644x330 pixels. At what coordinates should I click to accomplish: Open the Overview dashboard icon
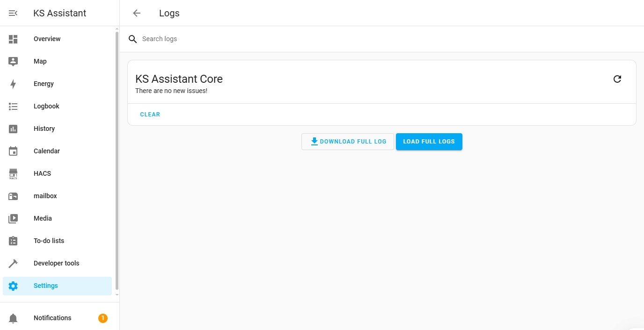pyautogui.click(x=13, y=39)
